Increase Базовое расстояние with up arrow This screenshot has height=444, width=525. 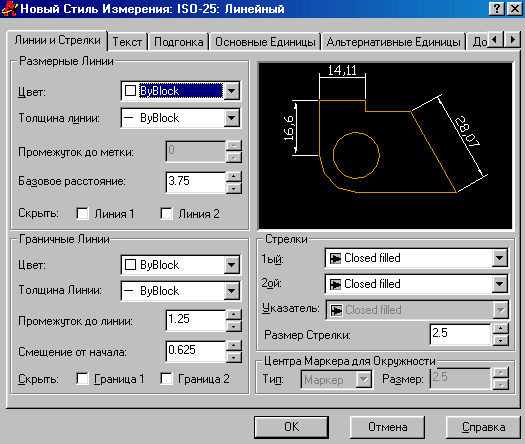pos(234,176)
